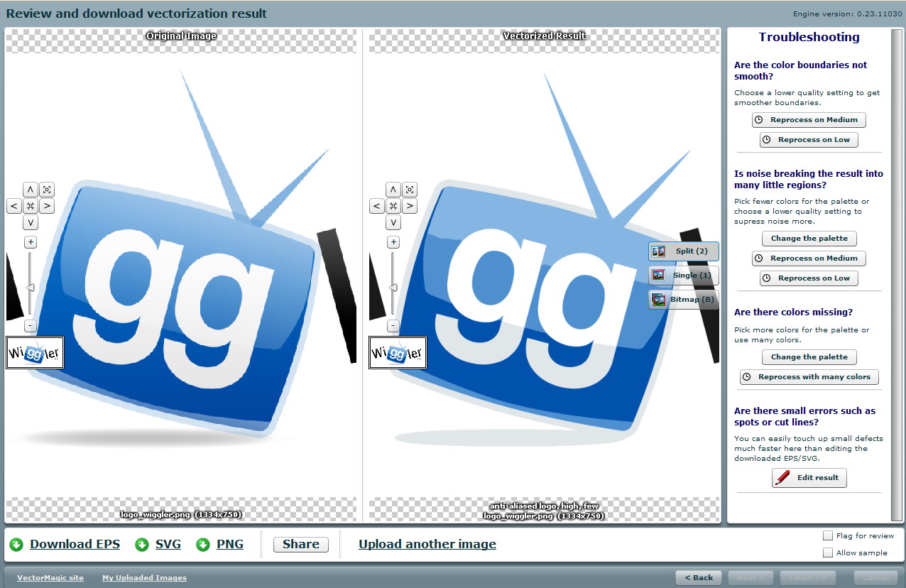Click the Share button
Image resolution: width=906 pixels, height=588 pixels.
(301, 545)
